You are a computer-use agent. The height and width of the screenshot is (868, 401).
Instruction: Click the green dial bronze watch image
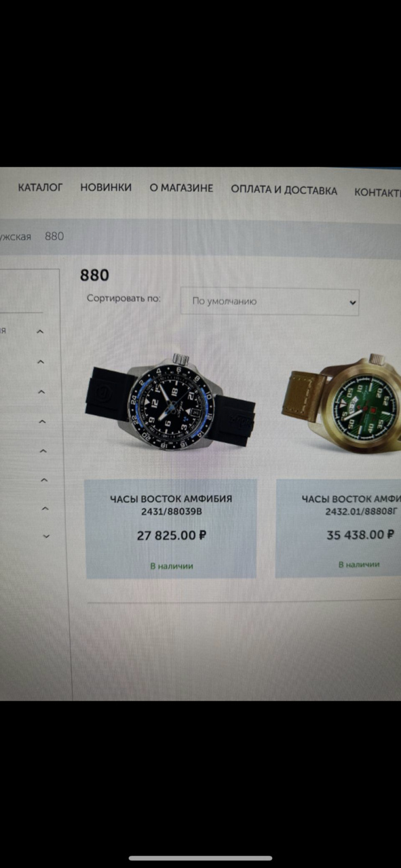[341, 405]
